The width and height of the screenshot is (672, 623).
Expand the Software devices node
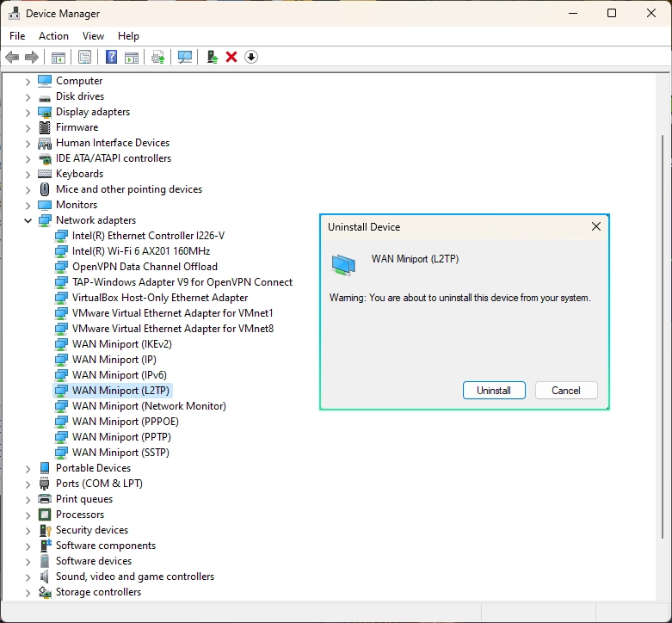(x=28, y=562)
